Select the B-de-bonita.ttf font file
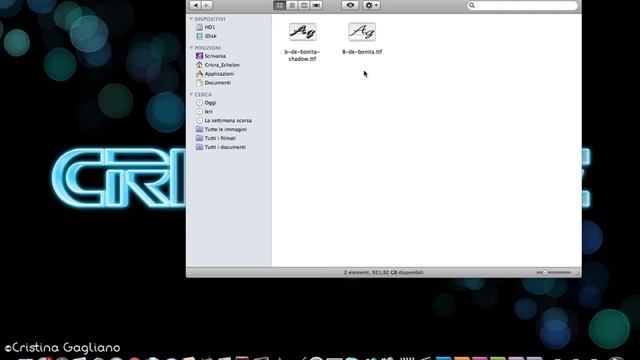Screen dimensions: 640x360 [x=362, y=39]
